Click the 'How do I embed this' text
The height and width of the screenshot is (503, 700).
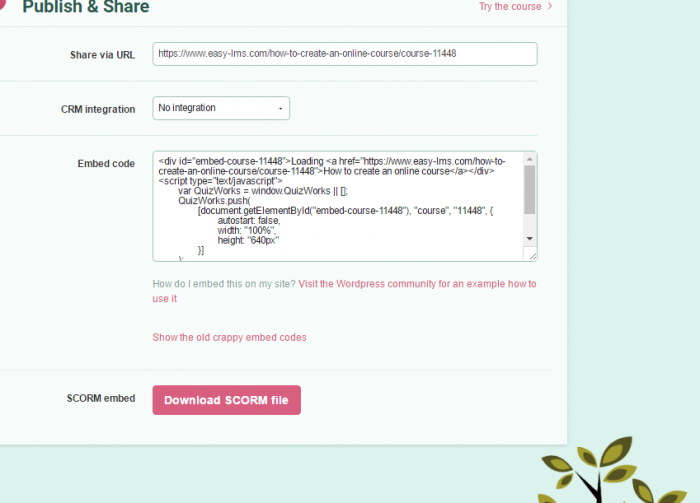pos(224,284)
